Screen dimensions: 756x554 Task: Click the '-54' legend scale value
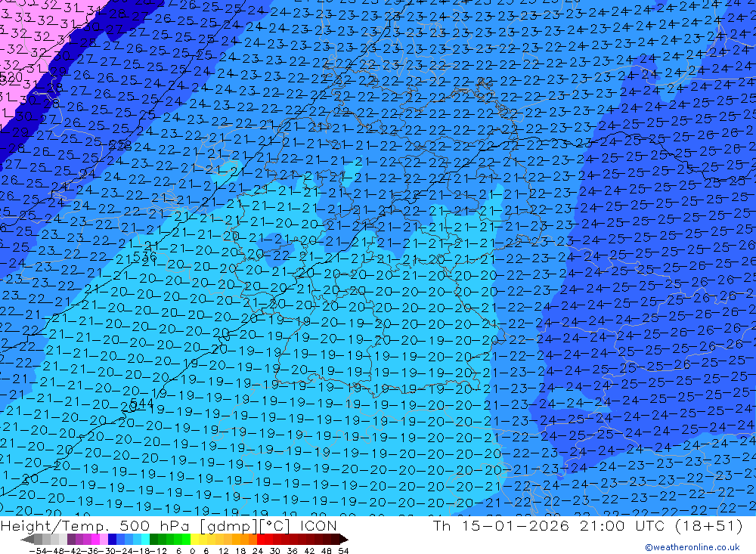(38, 551)
